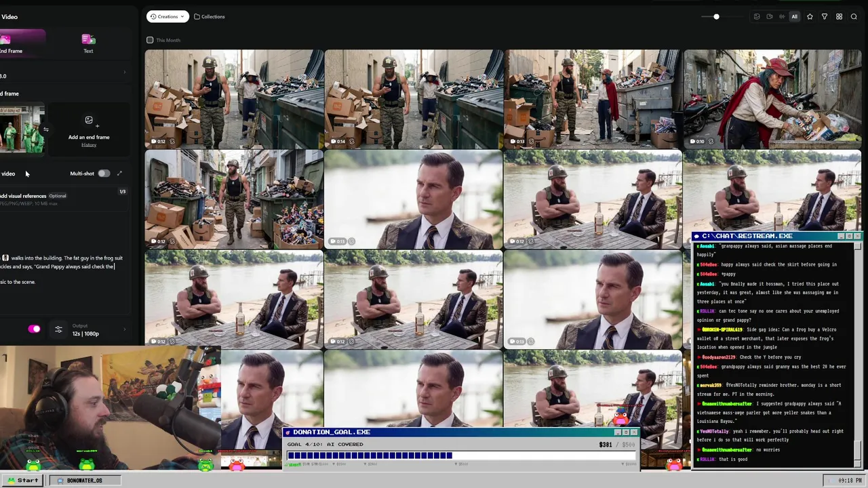Click the add end frame image icon
This screenshot has width=868, height=488.
(x=89, y=121)
